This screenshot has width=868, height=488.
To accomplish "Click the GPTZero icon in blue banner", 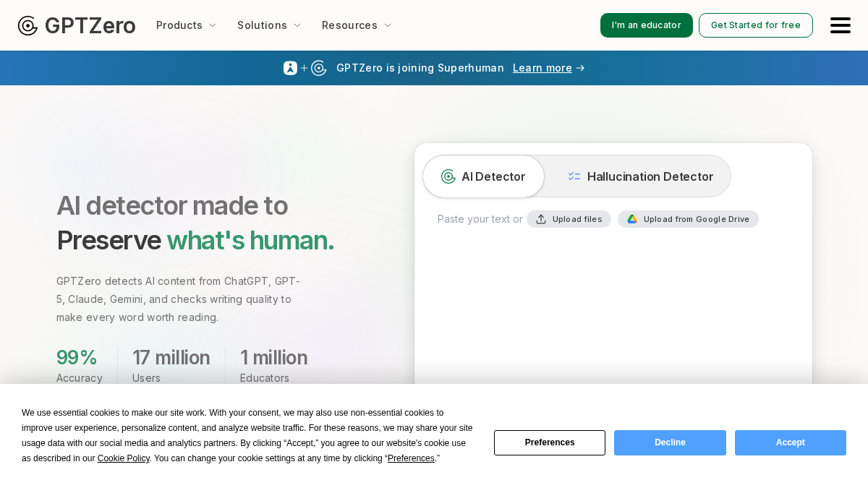I will click(x=319, y=68).
